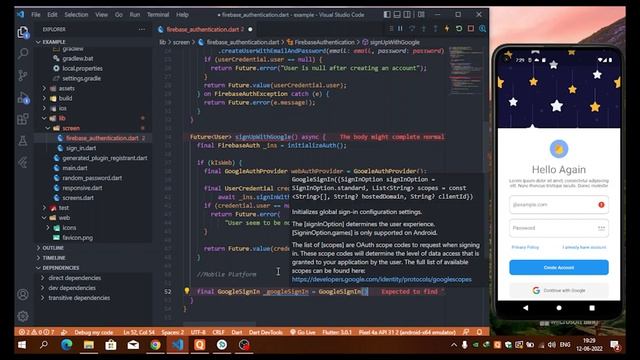Open the Testing flask view

23,141
